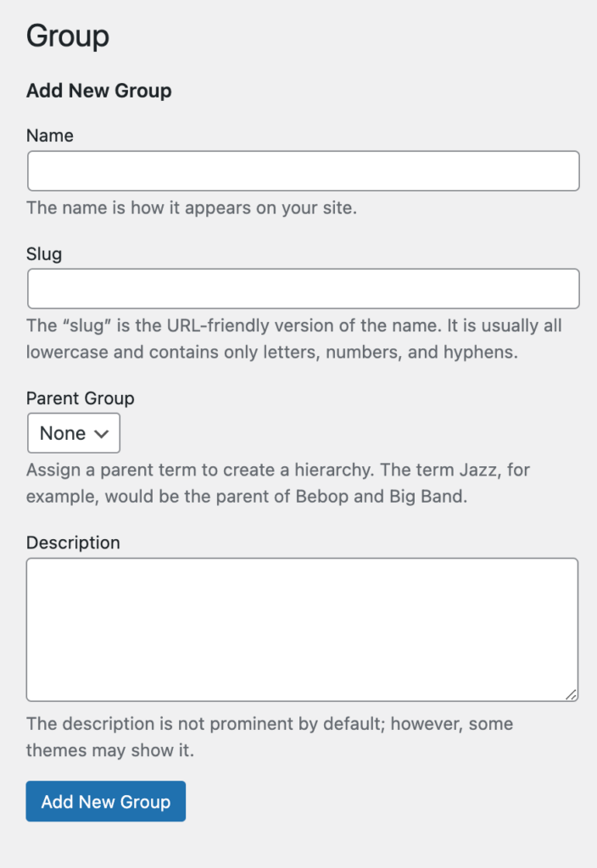Click the hint about assigning a parent term
The width and height of the screenshot is (597, 868).
click(278, 470)
